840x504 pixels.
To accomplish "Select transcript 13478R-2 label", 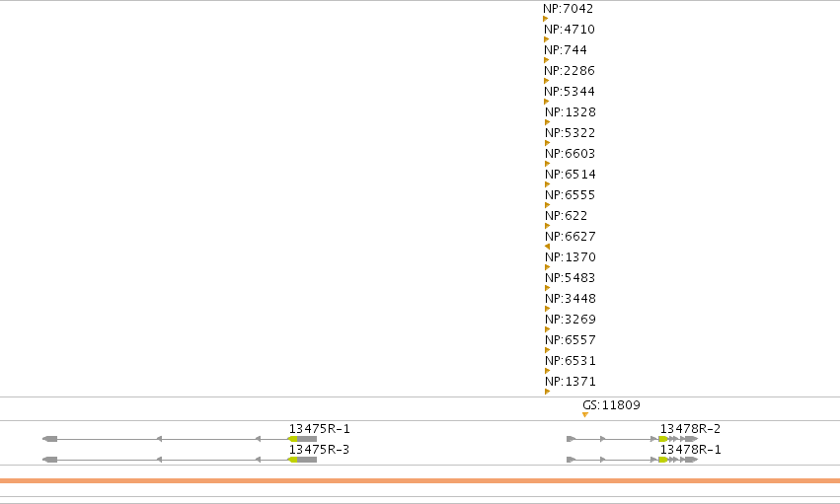I will tap(691, 429).
